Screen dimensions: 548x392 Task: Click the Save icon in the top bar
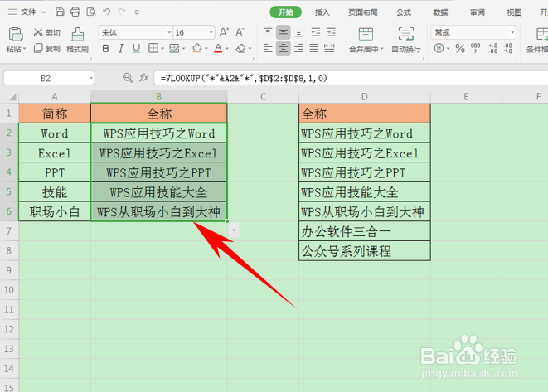point(60,12)
